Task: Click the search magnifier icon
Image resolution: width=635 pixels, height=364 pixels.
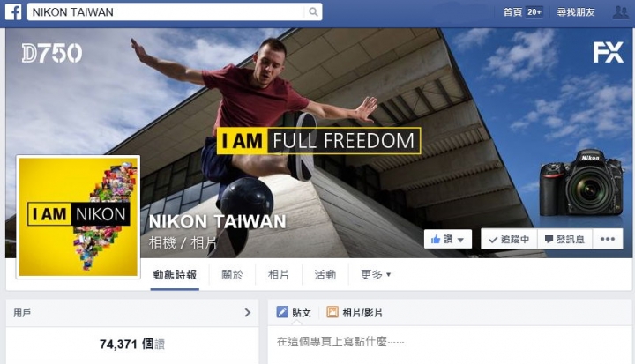Action: (313, 11)
